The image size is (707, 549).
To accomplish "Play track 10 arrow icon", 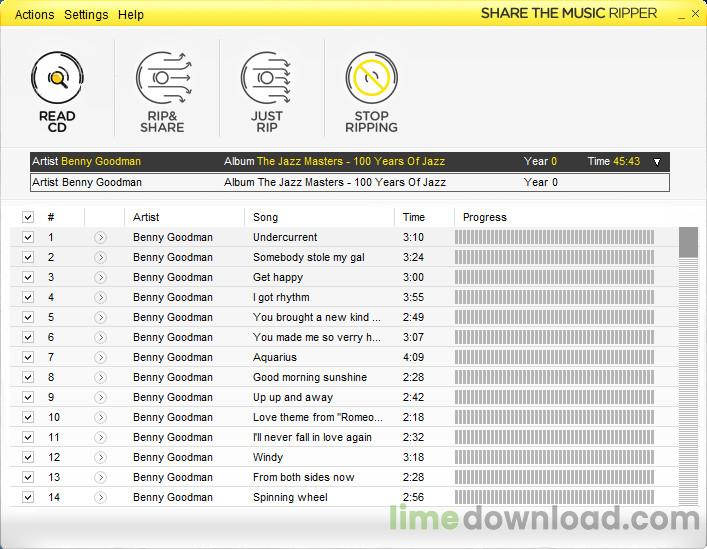I will [x=101, y=417].
